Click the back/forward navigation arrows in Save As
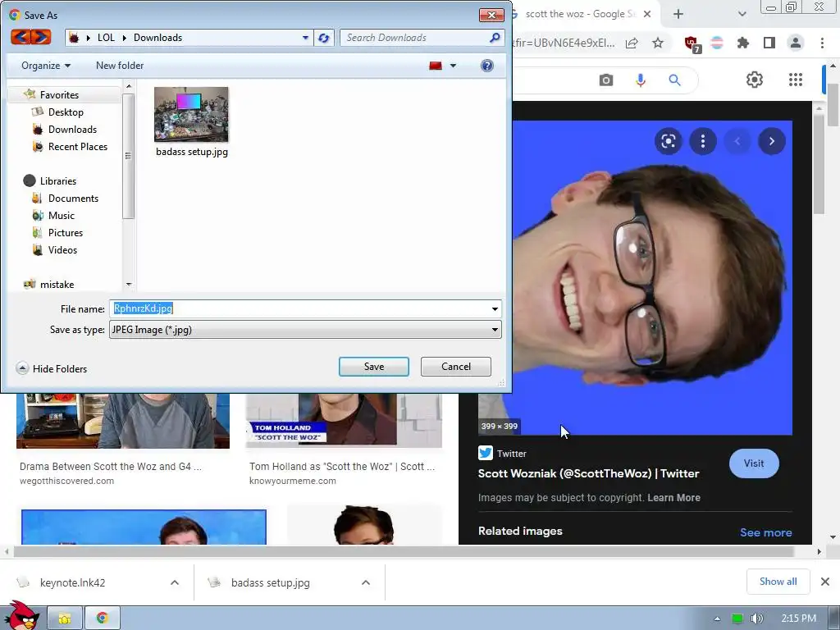Screen dimensions: 840x630 30,37
